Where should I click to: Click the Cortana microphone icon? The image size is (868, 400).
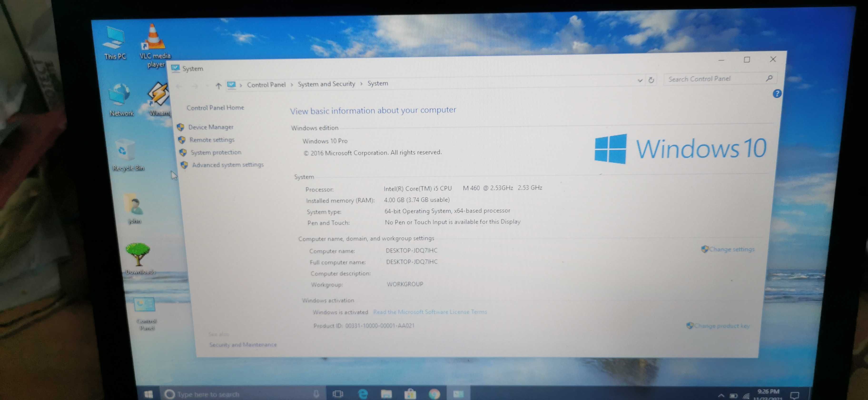[x=316, y=394]
